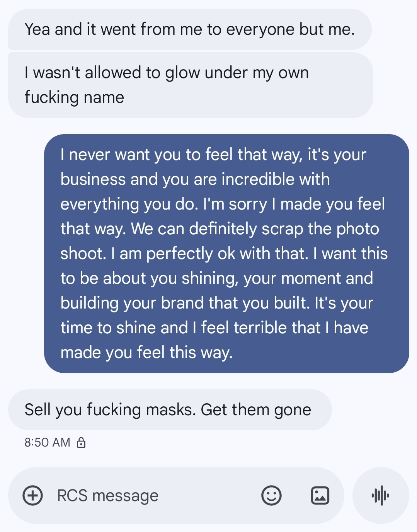Viewport: 417px width, 532px height.
Task: Tap the word "name" in the second received message
Action: 104,97
